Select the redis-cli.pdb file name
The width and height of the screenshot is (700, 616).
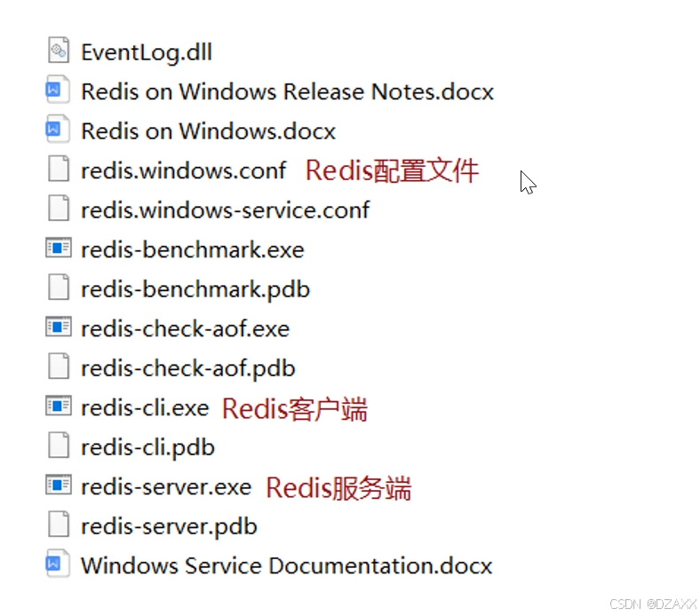[x=147, y=448]
